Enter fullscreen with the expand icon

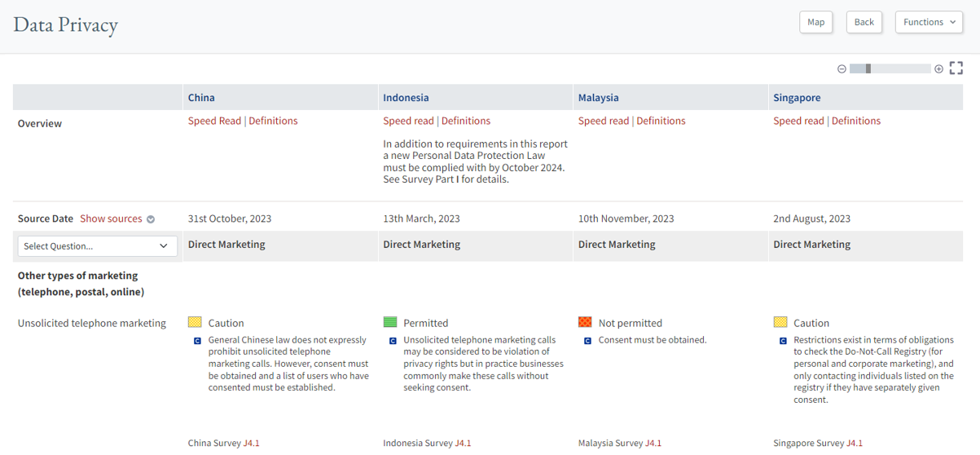(956, 68)
